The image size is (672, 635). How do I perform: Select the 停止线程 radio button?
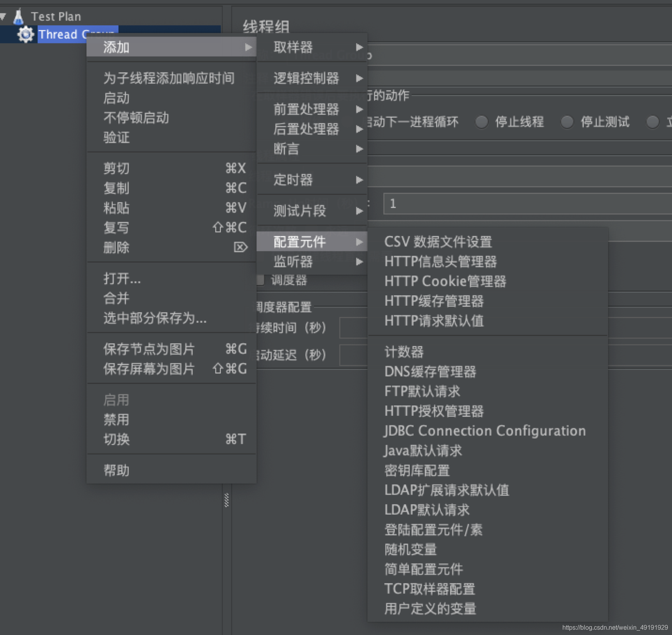[x=482, y=122]
